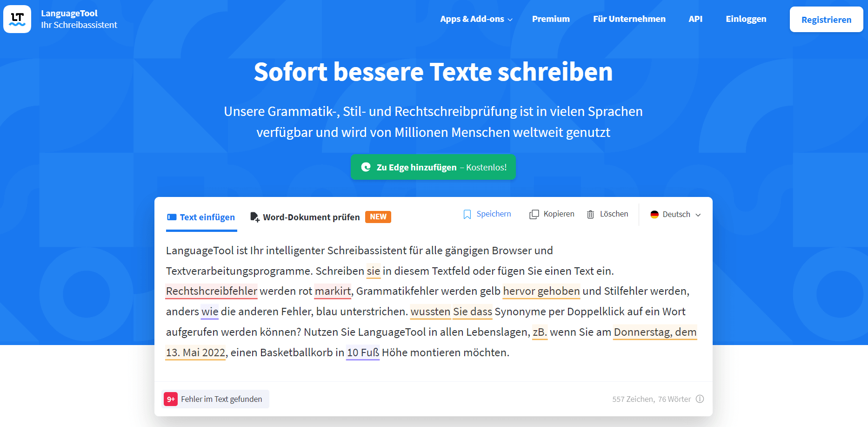Click the red underlined word markirt
868x427 pixels.
333,291
